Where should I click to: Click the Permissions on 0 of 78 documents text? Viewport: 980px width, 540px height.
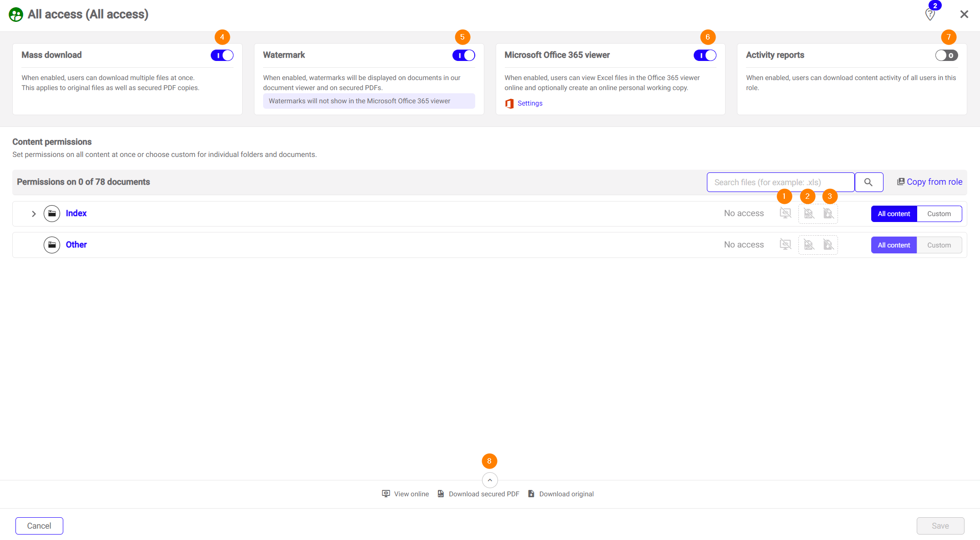coord(83,182)
